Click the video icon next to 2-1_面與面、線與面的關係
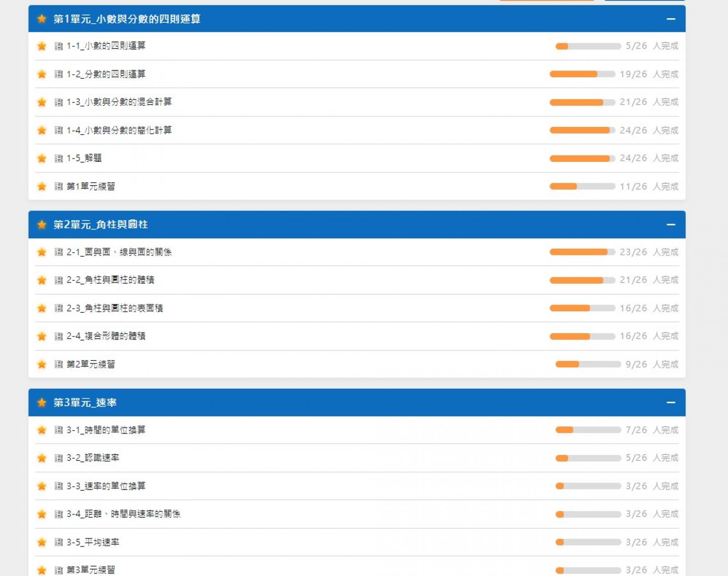This screenshot has height=576, width=728. 58,252
